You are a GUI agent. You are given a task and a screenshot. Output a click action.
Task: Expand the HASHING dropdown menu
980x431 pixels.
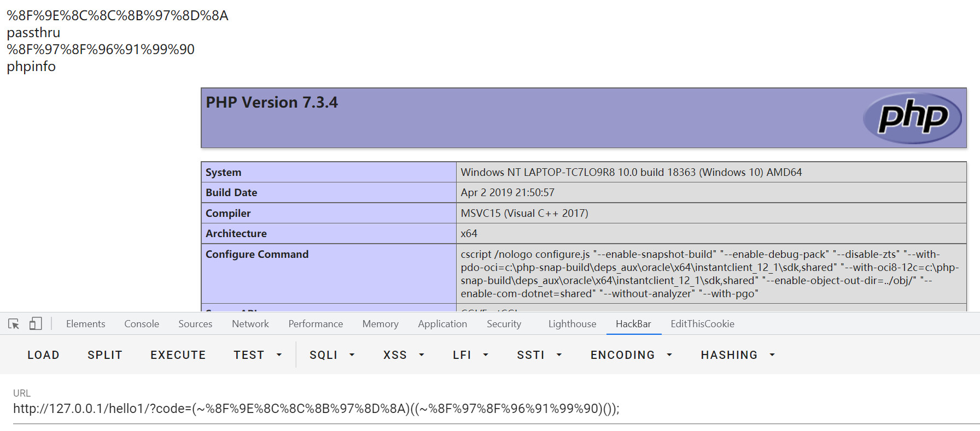[738, 355]
